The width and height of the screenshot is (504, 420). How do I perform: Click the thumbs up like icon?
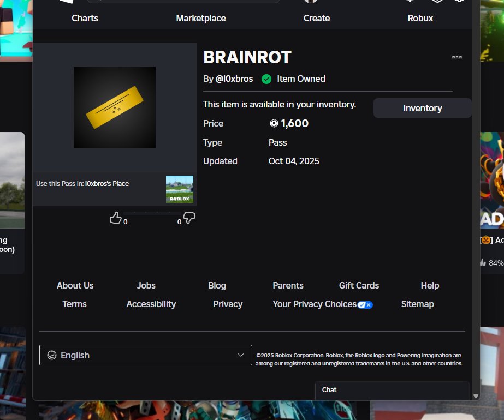pyautogui.click(x=115, y=218)
